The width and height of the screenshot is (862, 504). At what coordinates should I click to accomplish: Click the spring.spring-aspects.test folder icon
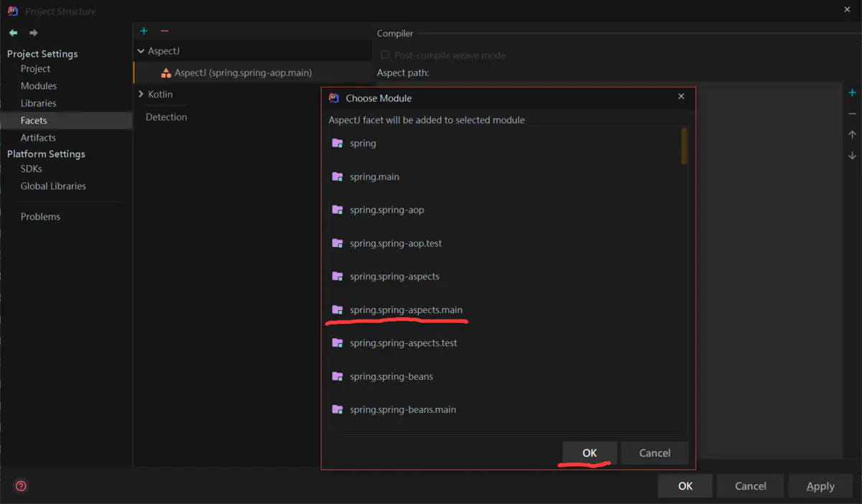point(337,342)
